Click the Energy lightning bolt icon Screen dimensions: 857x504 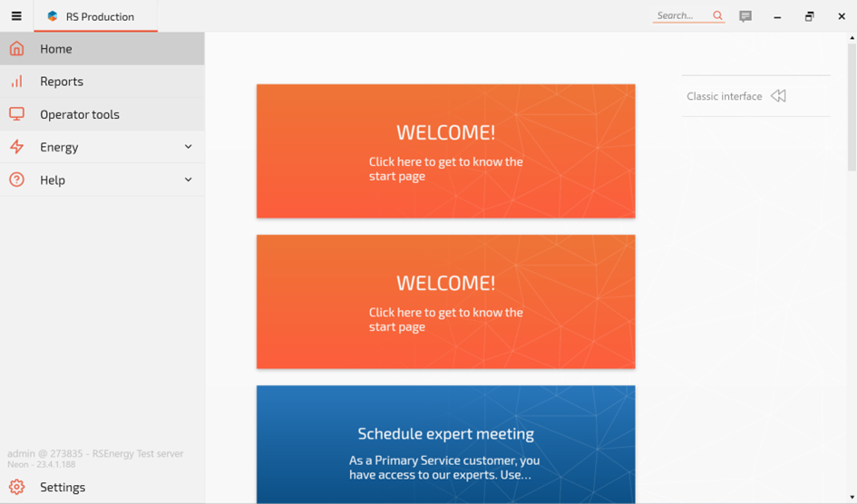(x=16, y=147)
